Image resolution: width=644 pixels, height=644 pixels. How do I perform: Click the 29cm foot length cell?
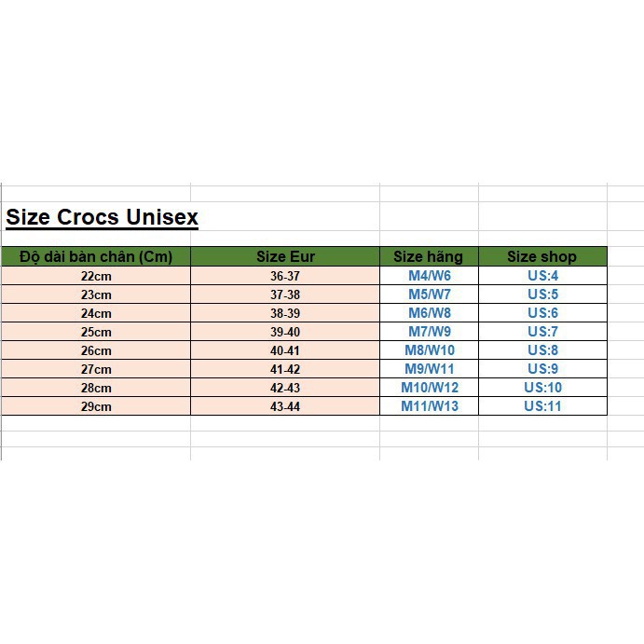point(96,406)
